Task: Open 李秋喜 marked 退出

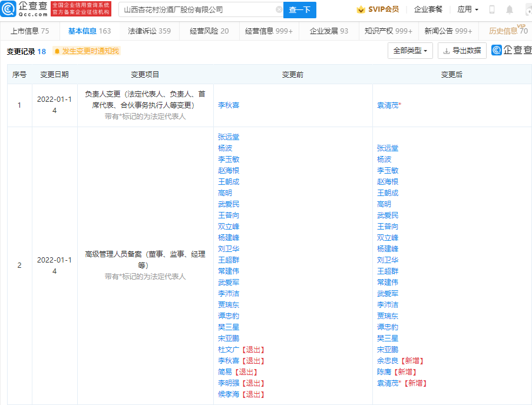Action: click(229, 361)
